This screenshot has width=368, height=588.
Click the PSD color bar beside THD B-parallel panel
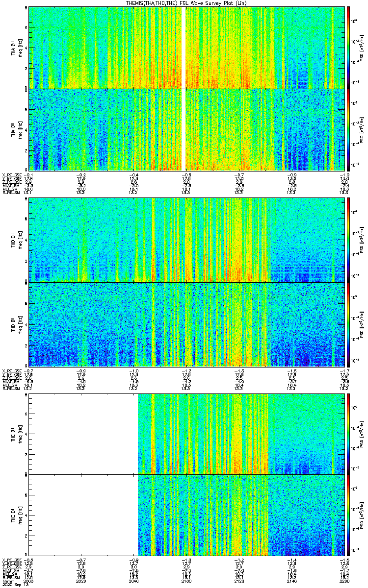point(348,323)
